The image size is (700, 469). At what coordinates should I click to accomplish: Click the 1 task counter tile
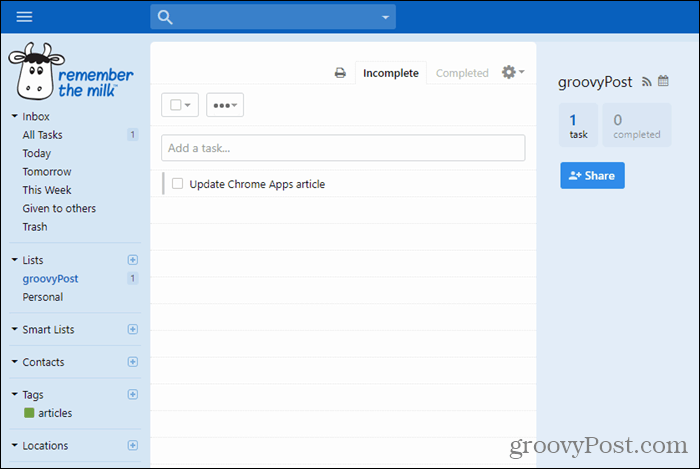tap(578, 125)
